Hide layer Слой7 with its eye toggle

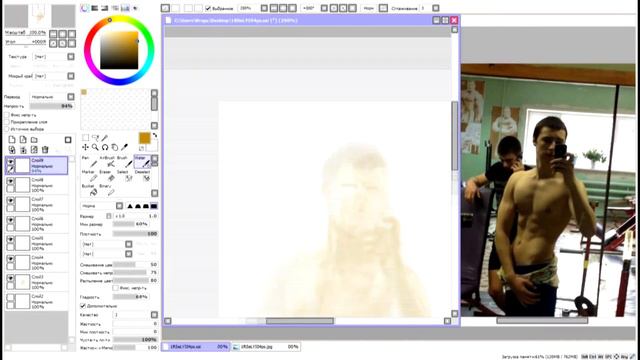pos(11,201)
